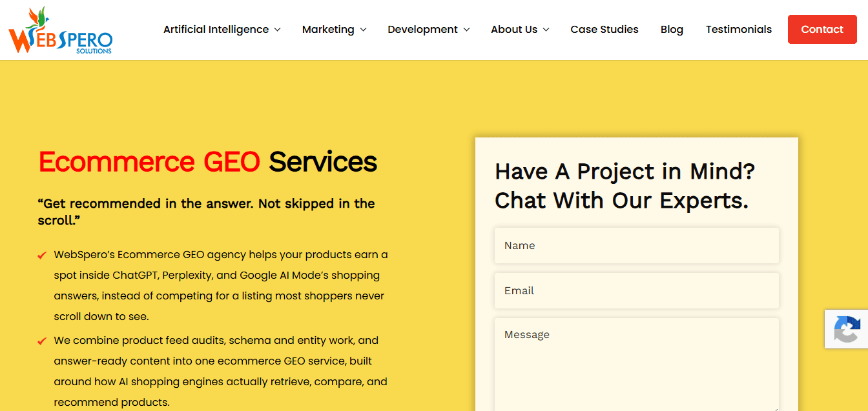Open the Testimonials nav link
868x411 pixels.
pos(738,30)
